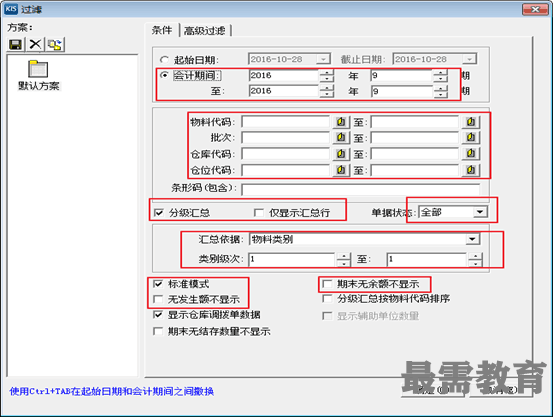Click the end year spinner in 至 row
The image size is (553, 417).
(x=327, y=91)
